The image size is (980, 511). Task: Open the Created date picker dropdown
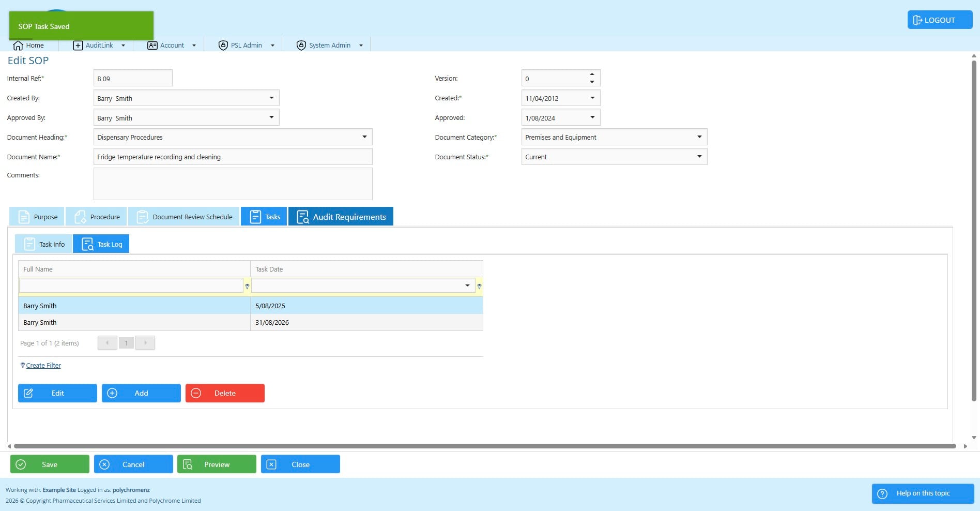tap(592, 98)
